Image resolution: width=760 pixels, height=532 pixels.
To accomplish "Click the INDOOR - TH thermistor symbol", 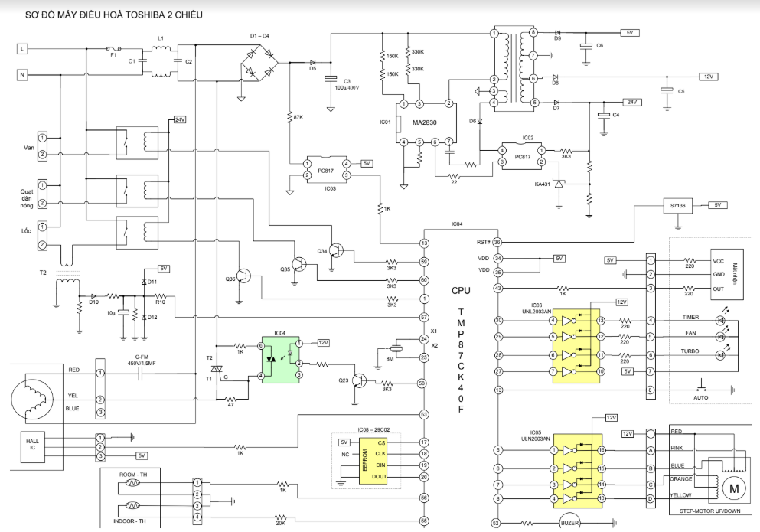I will click(132, 506).
